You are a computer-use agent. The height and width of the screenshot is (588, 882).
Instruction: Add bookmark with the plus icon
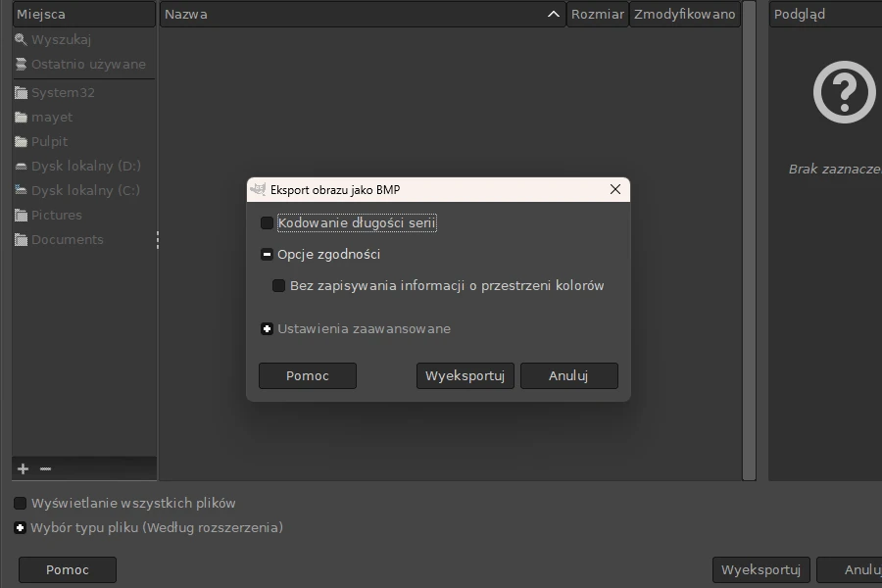coord(24,468)
